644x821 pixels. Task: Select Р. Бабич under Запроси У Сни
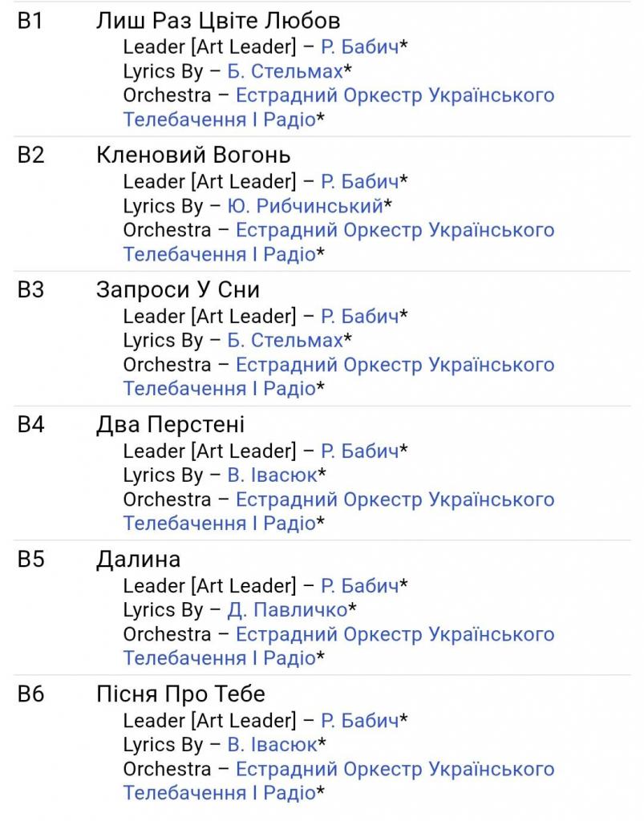[359, 316]
